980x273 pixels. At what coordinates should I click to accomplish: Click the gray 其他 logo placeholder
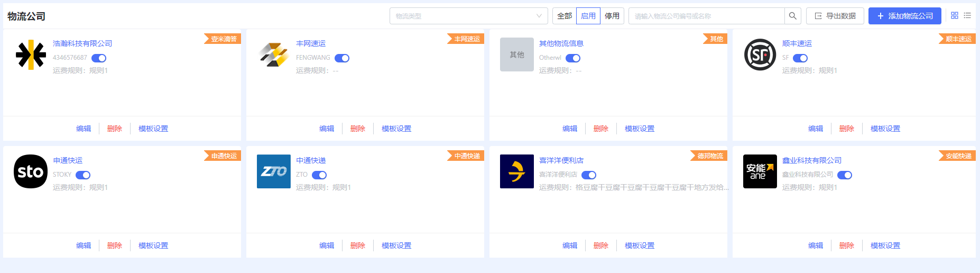pyautogui.click(x=517, y=54)
